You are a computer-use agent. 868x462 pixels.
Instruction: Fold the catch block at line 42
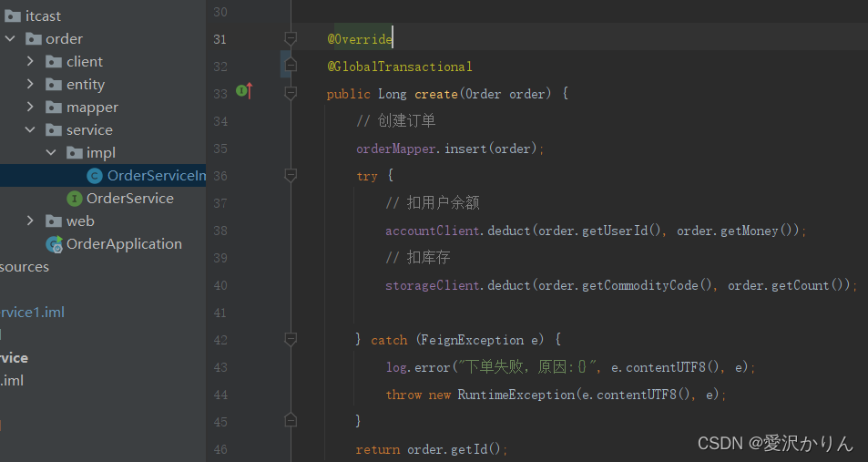tap(290, 339)
